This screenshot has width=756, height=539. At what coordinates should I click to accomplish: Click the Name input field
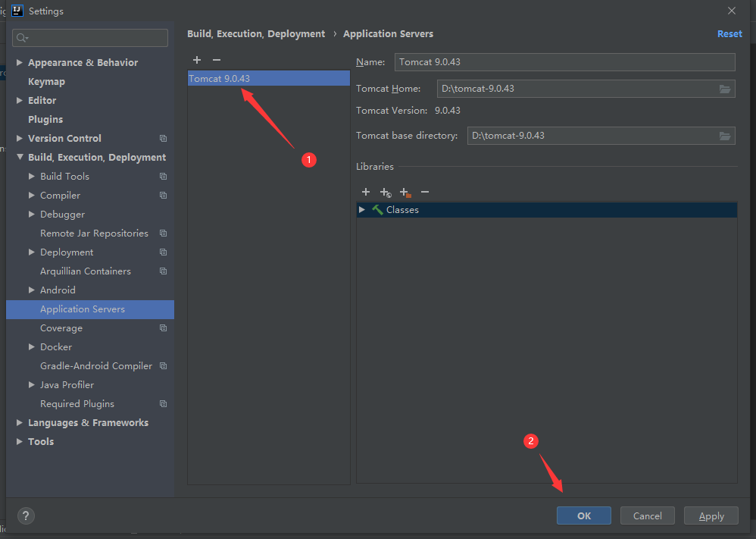click(x=564, y=62)
